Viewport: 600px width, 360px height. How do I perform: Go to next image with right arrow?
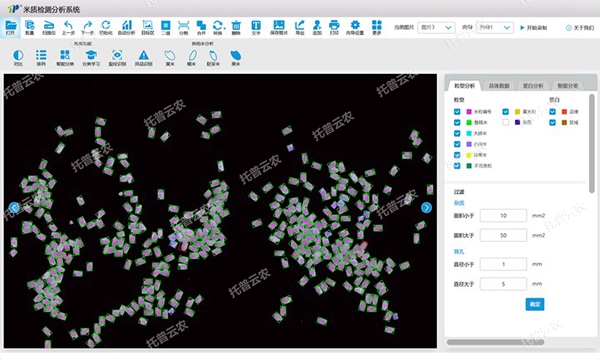[426, 207]
